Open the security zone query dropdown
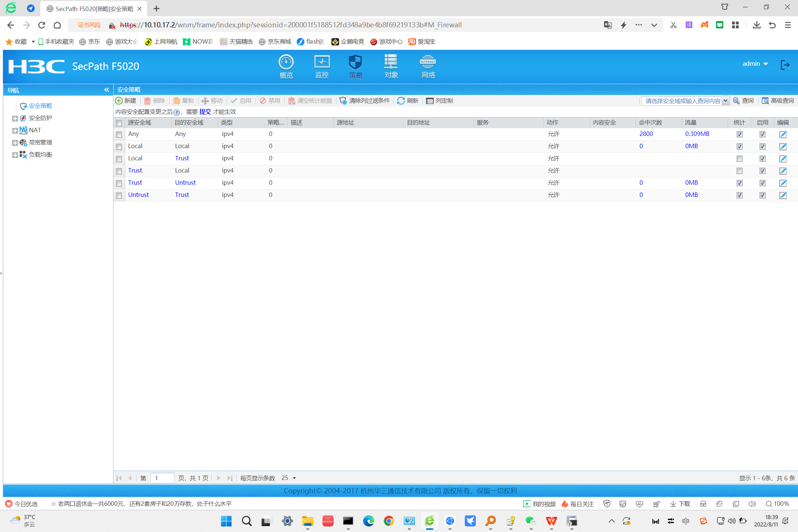This screenshot has height=532, width=798. [x=725, y=101]
